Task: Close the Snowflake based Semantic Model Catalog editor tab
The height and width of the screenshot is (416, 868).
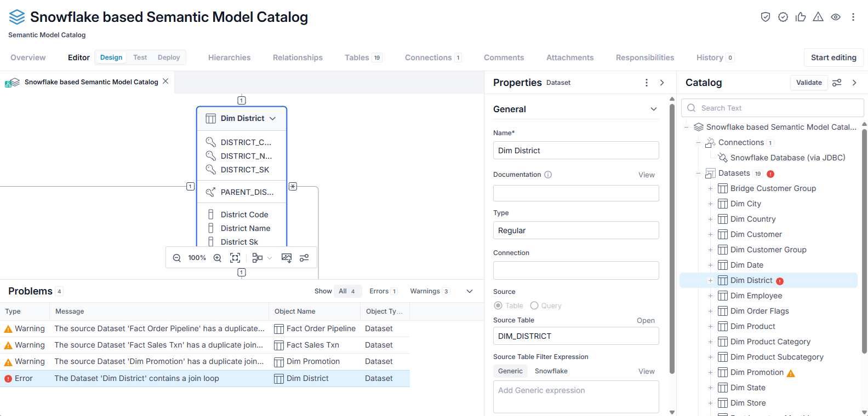Action: 165,81
